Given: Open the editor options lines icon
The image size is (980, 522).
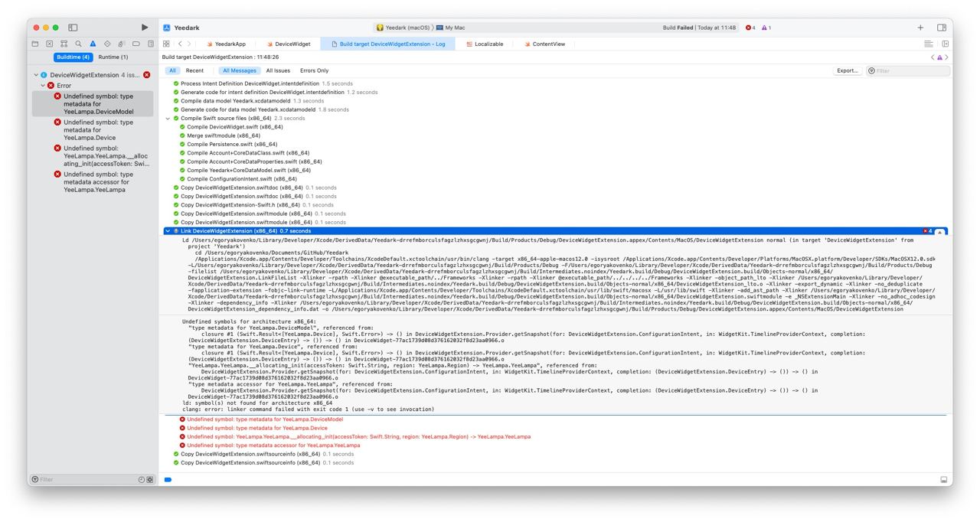Looking at the screenshot, I should 929,44.
